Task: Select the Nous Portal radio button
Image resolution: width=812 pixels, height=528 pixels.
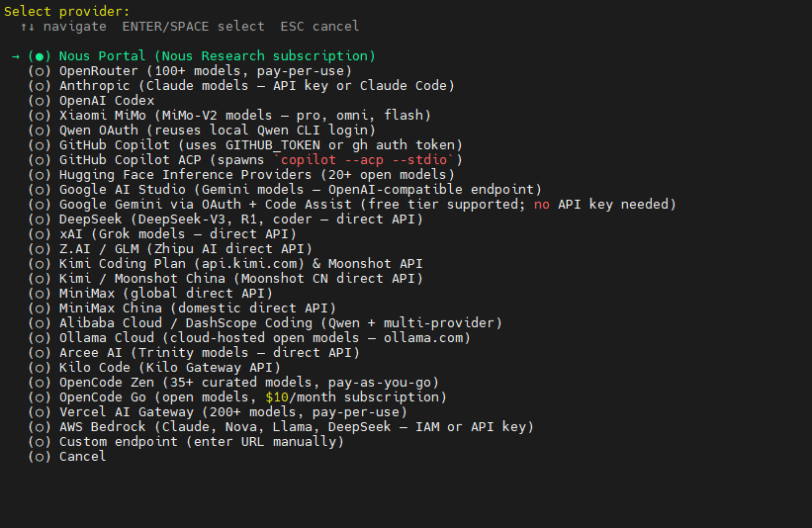Action: [40, 56]
